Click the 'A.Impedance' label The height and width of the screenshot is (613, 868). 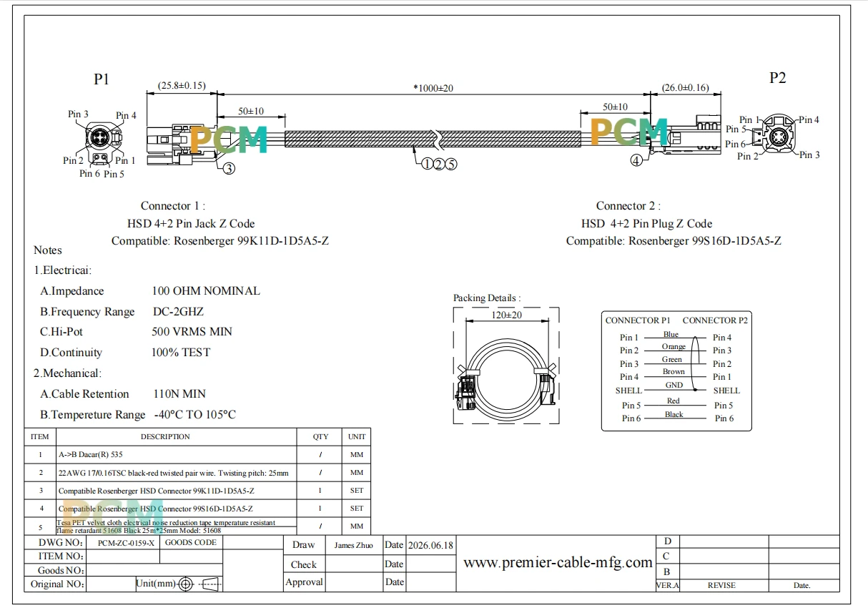tap(72, 291)
